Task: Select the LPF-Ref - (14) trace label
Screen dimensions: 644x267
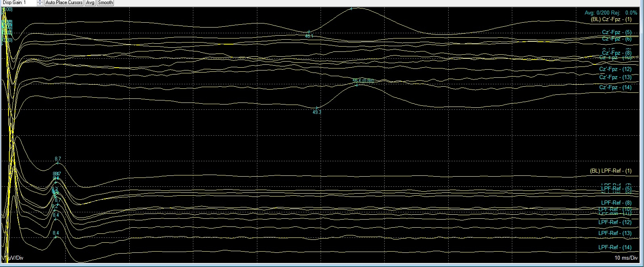Action: click(615, 248)
